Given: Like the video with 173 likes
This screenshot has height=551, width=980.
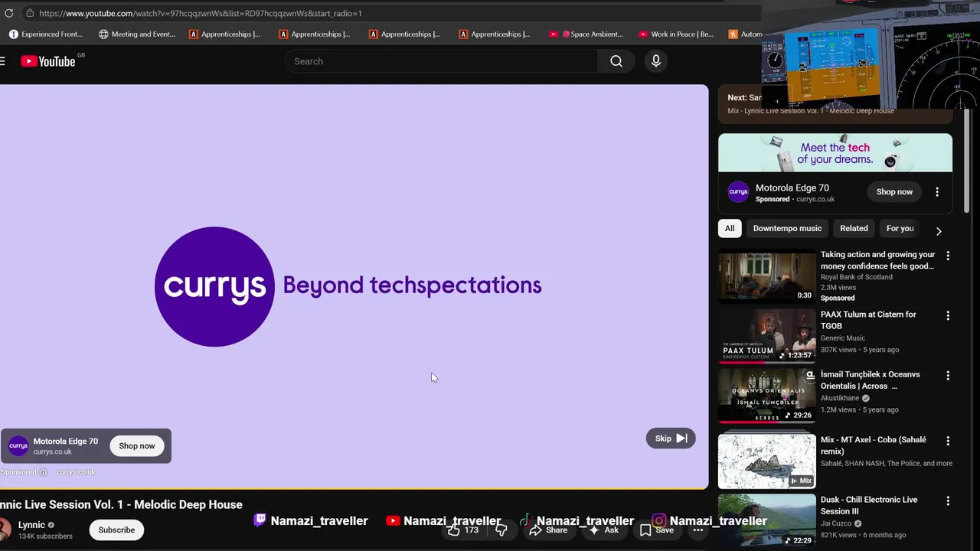Looking at the screenshot, I should click(462, 530).
